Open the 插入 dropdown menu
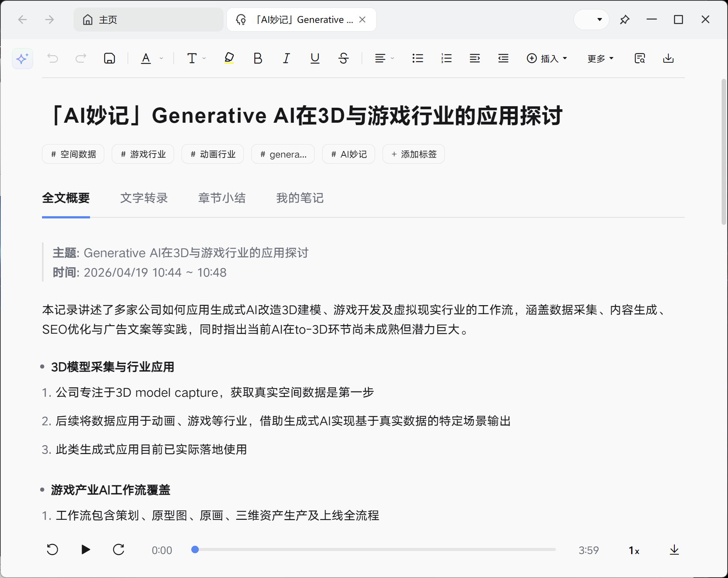Screen dimensions: 728x578 pos(547,59)
